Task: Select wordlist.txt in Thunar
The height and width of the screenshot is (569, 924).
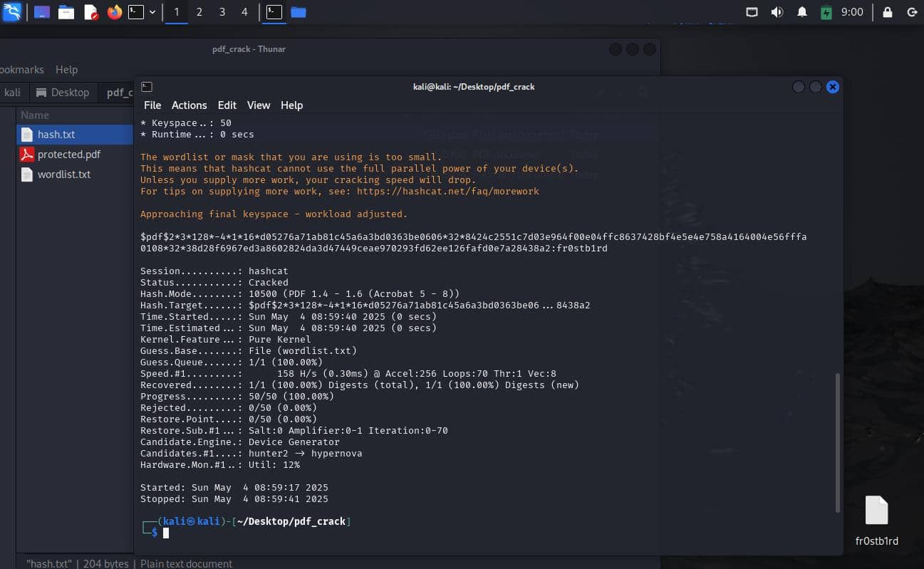Action: click(x=63, y=174)
